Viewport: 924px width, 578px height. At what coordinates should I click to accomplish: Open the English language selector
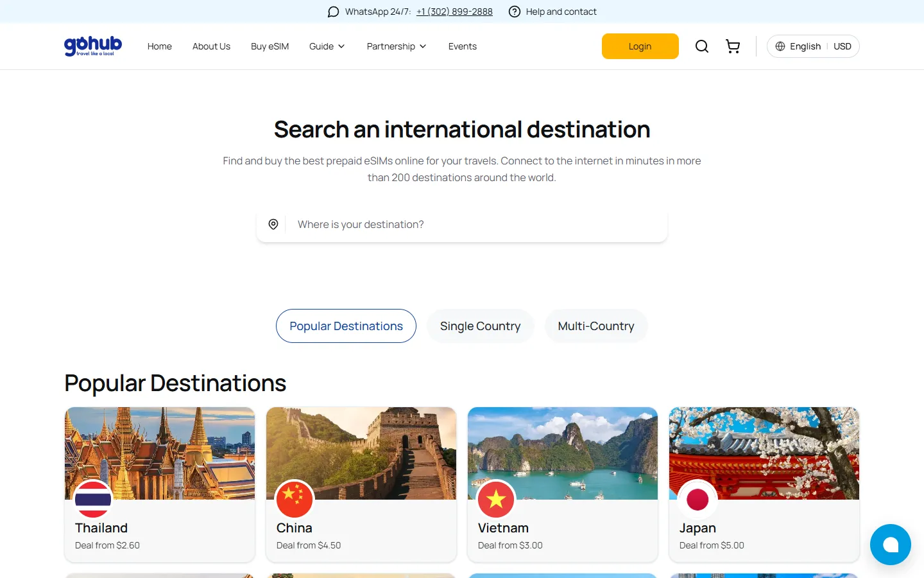coord(805,46)
